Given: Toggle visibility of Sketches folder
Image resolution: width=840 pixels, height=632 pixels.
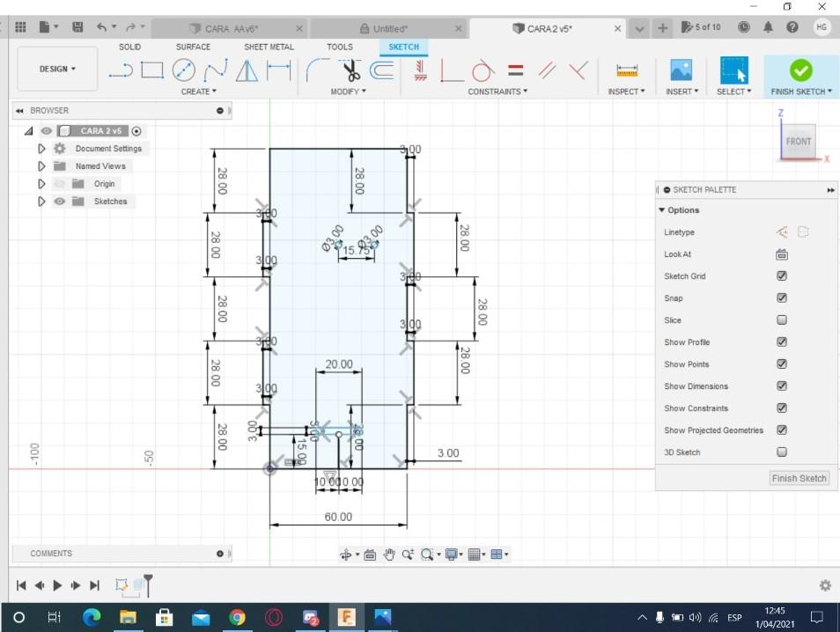Looking at the screenshot, I should [60, 202].
